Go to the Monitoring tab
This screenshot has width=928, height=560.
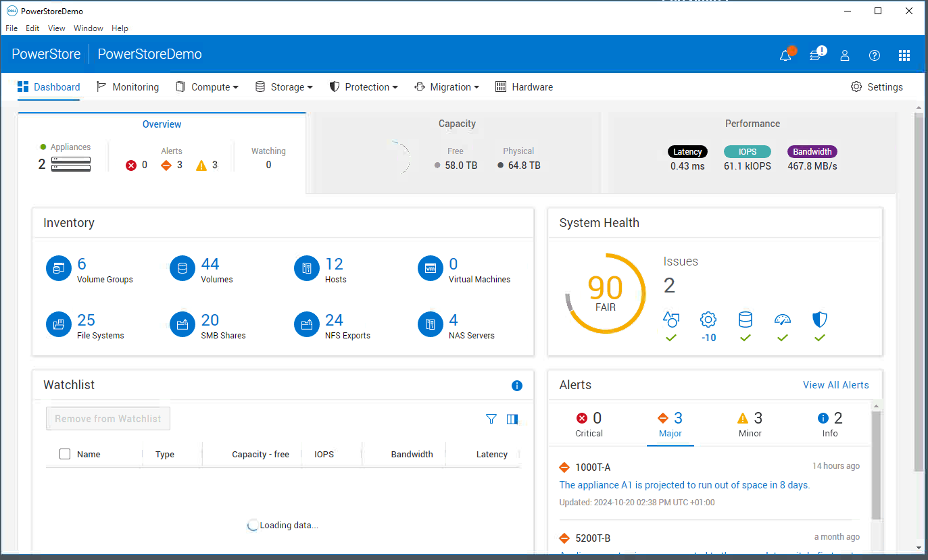[x=128, y=87]
